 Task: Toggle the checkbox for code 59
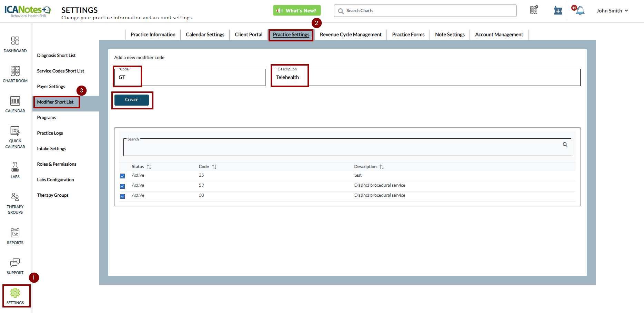pos(122,186)
